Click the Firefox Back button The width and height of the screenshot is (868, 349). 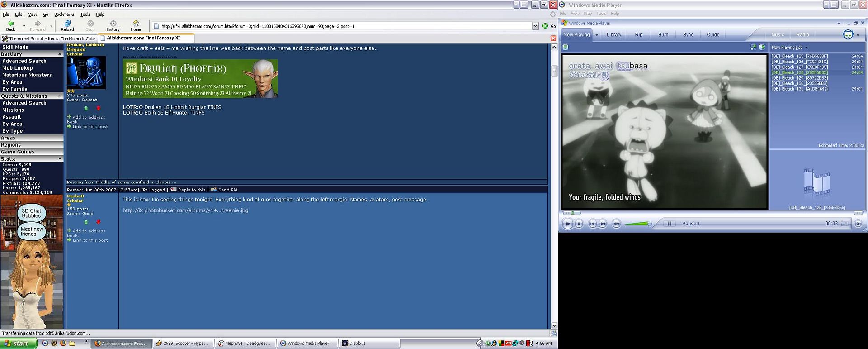tap(11, 26)
